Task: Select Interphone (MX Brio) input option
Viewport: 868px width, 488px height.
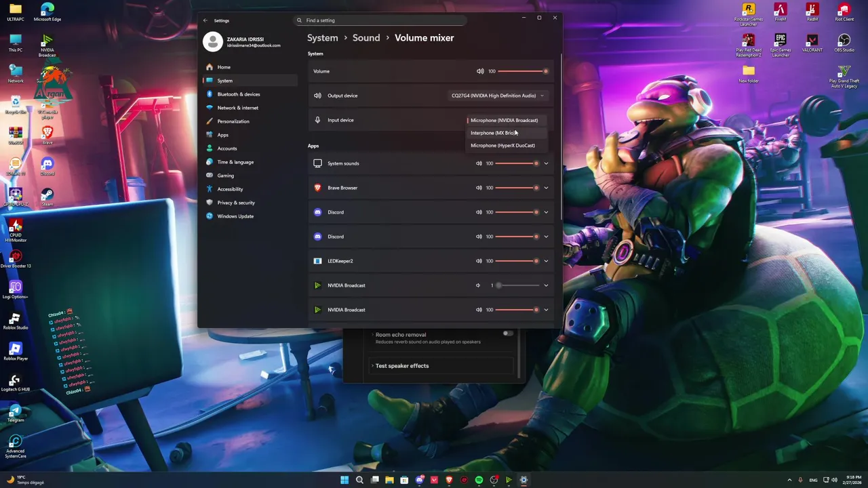Action: [x=506, y=133]
